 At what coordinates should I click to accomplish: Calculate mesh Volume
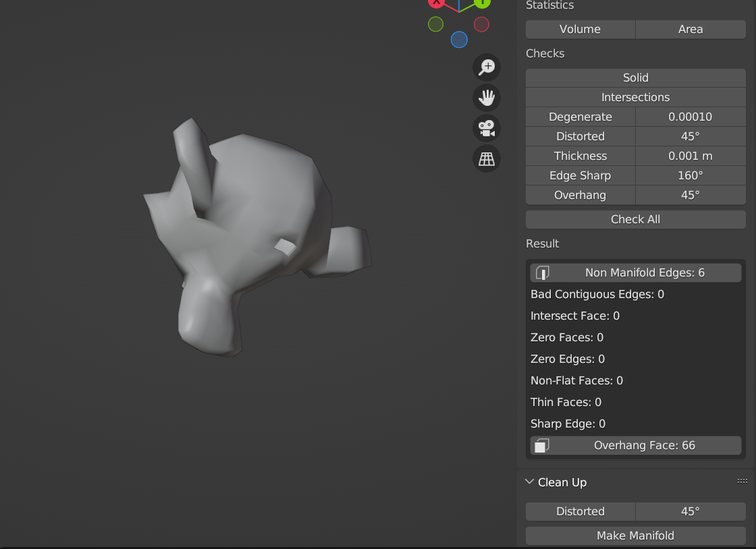[580, 30]
